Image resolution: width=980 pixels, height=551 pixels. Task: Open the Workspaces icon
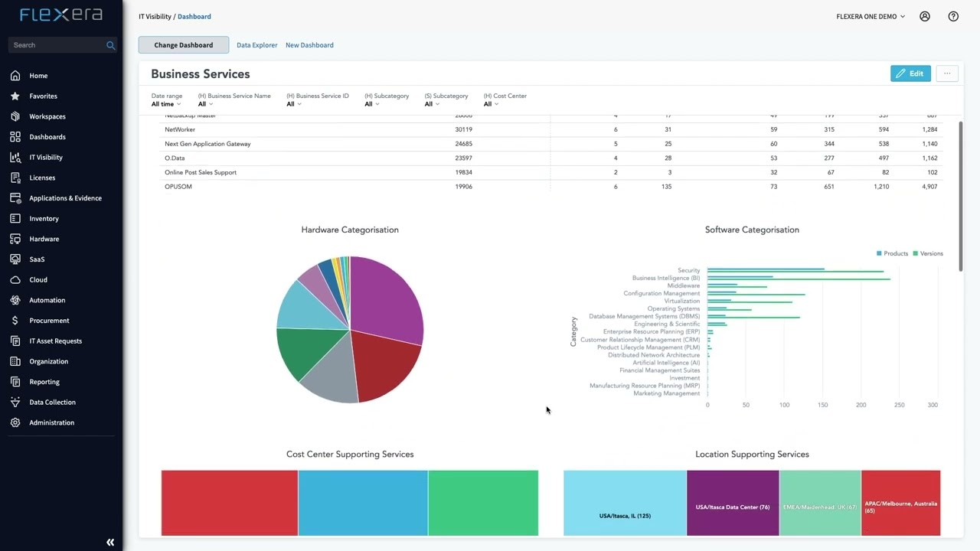15,116
